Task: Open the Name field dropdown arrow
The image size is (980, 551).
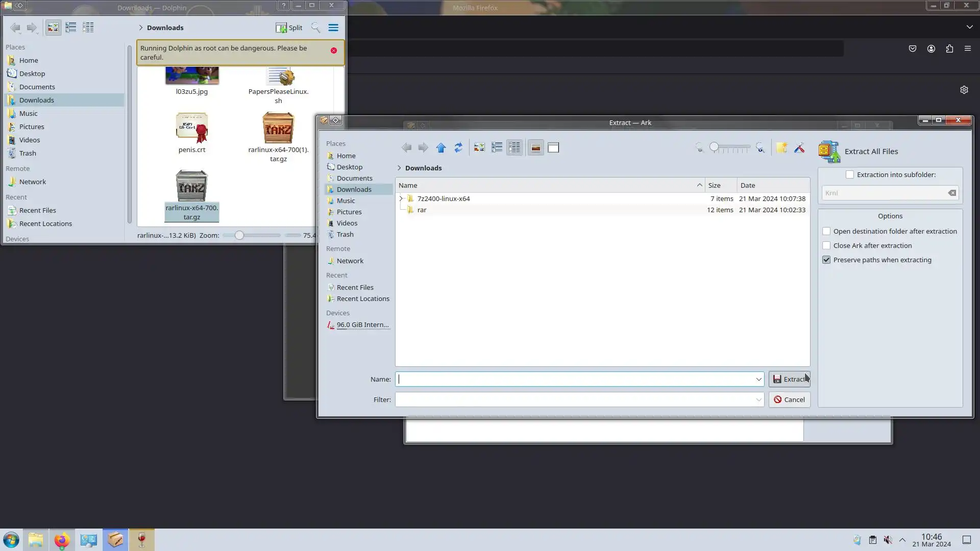Action: [758, 379]
